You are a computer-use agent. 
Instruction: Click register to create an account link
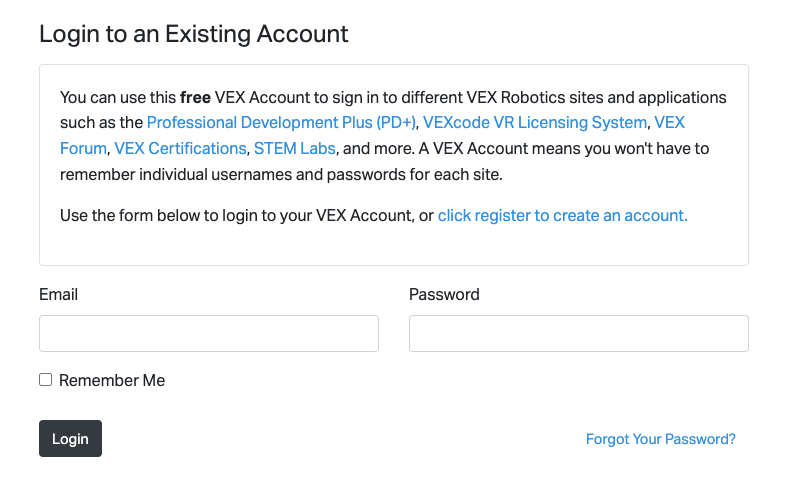point(562,215)
